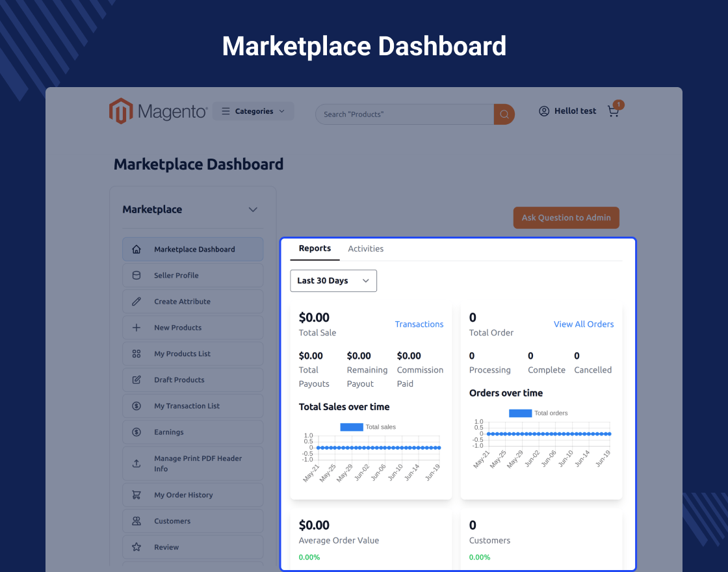Click the Seller Profile database icon
This screenshot has width=728, height=572.
click(x=136, y=276)
